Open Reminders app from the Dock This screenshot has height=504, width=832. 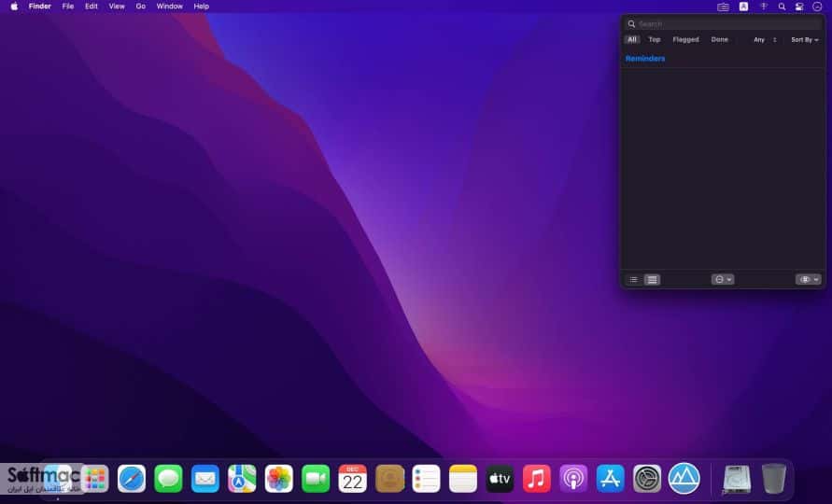(426, 479)
